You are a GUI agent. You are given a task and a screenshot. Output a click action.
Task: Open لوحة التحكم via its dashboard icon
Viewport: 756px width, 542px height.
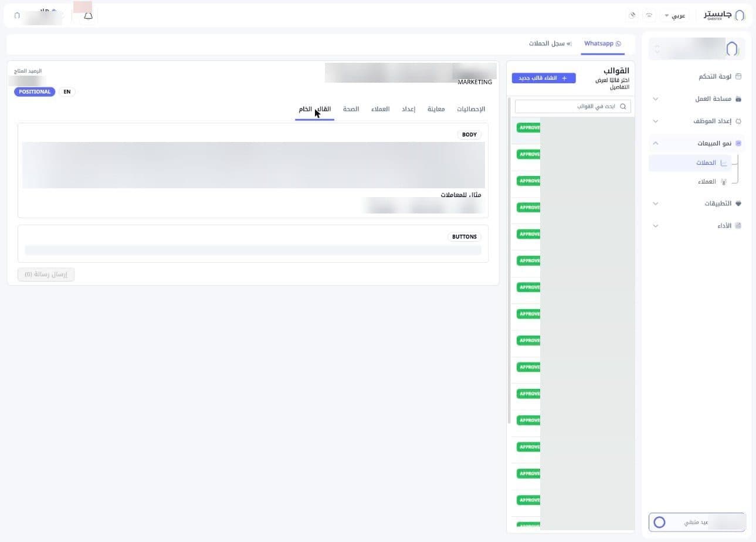(x=738, y=77)
